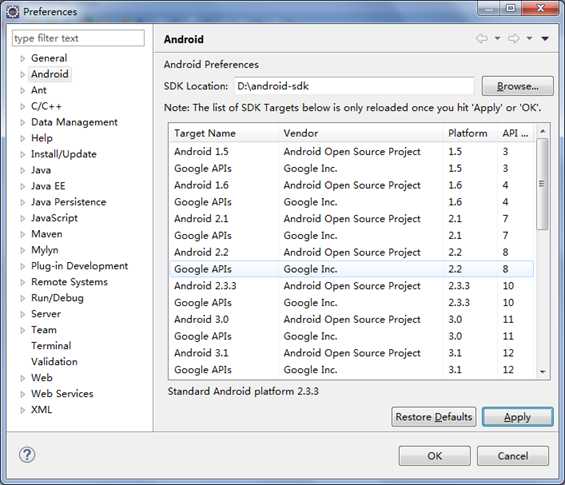This screenshot has height=485, width=565.
Task: Click the Apply button
Action: pyautogui.click(x=517, y=417)
